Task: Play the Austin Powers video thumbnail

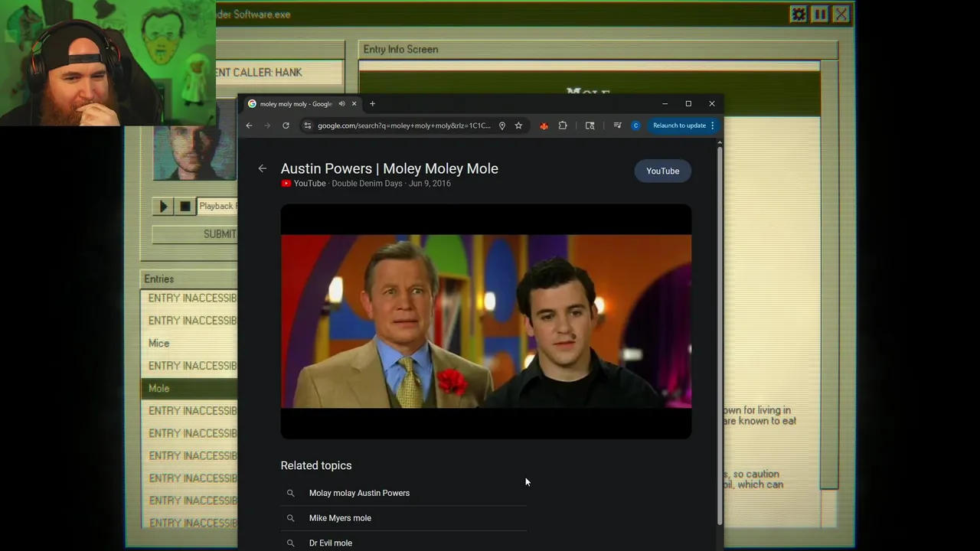Action: 486,321
